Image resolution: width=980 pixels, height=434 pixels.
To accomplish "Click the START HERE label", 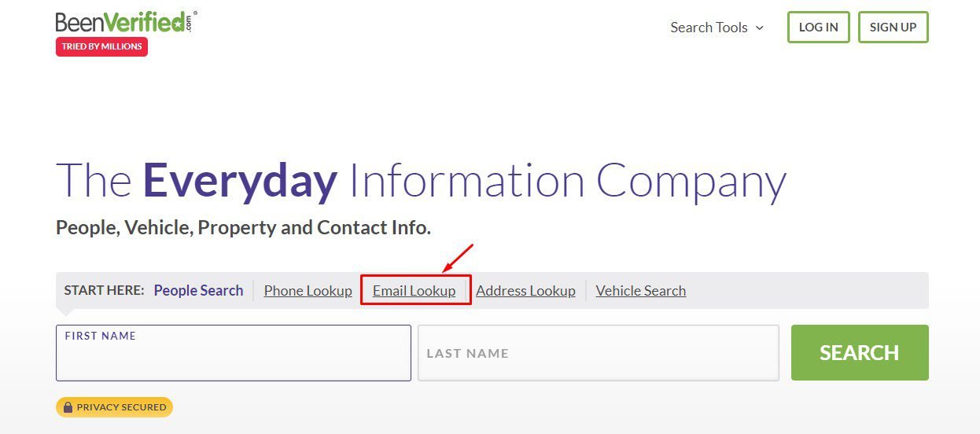I will click(104, 290).
